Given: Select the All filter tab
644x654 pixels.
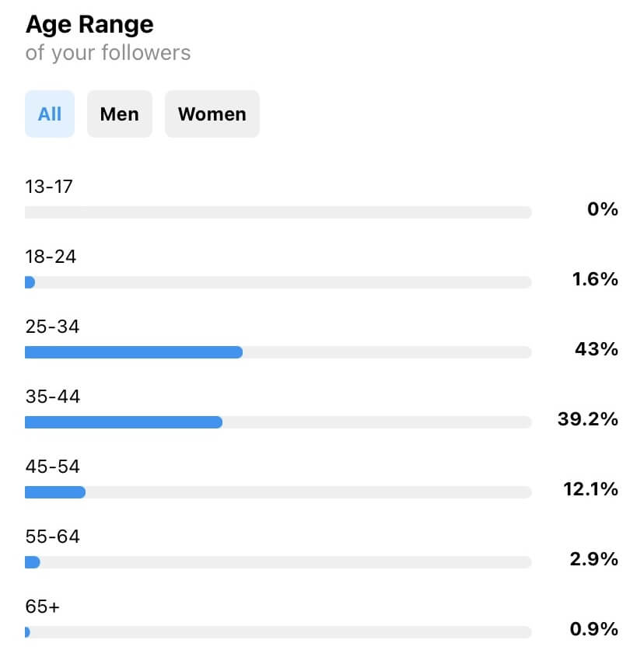Looking at the screenshot, I should pyautogui.click(x=50, y=114).
